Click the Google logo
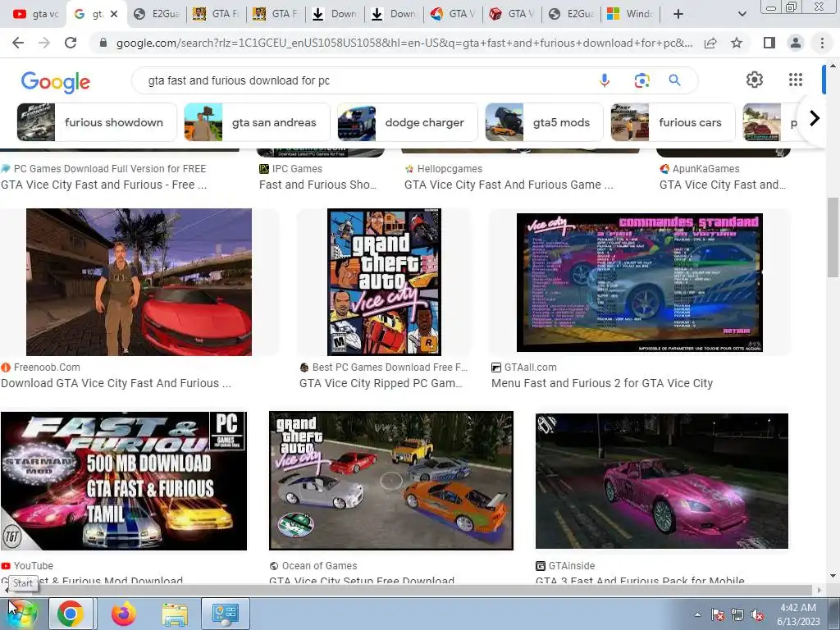 coord(56,81)
